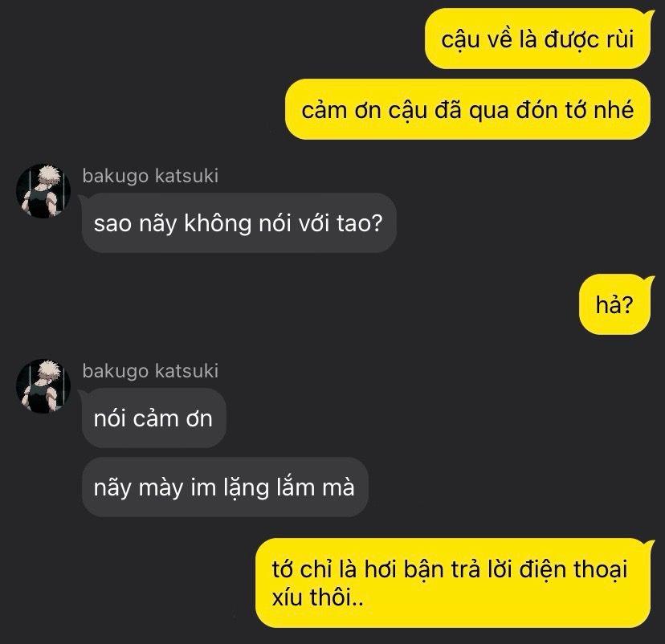
Task: Click sender name above 'sao nãy không nói' message
Action: pos(150,176)
